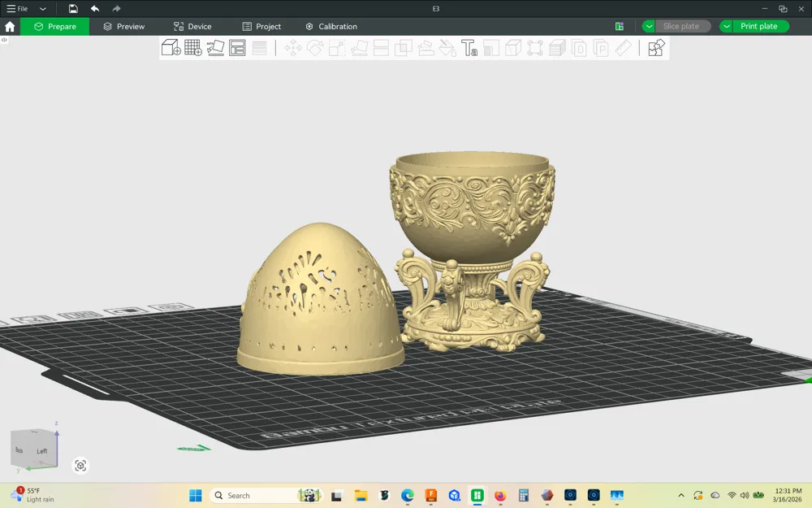Click the volume icon in the system tray
812x508 pixels.
pyautogui.click(x=745, y=496)
